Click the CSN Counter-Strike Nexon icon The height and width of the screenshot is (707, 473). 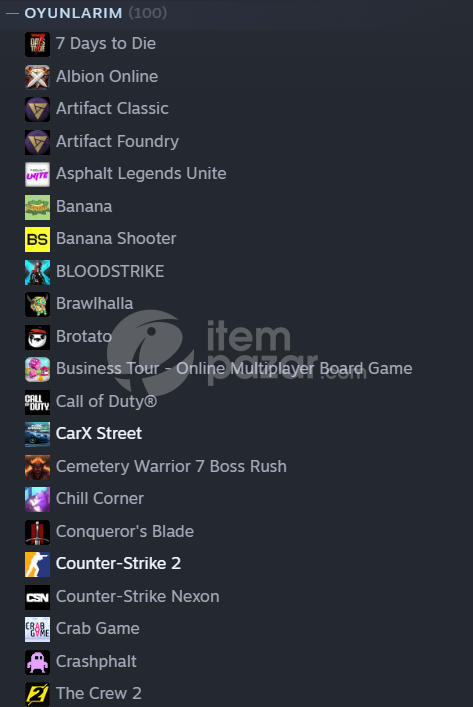pos(37,597)
